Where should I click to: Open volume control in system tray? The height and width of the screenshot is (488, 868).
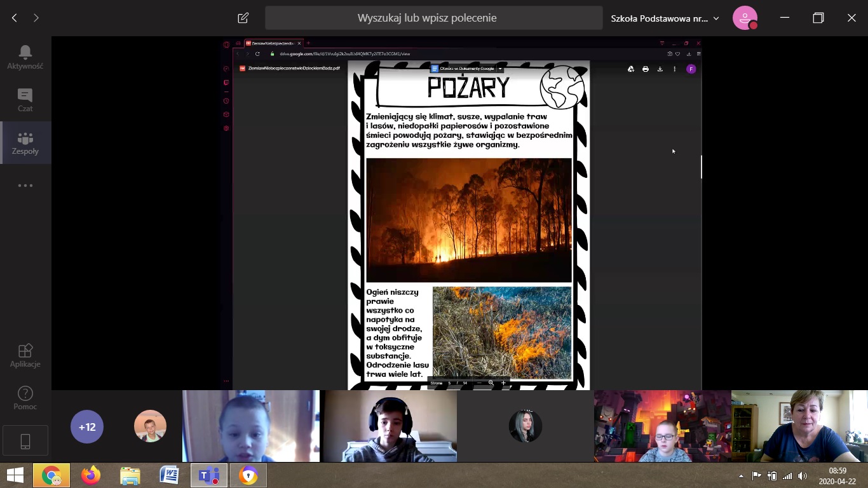click(x=803, y=476)
